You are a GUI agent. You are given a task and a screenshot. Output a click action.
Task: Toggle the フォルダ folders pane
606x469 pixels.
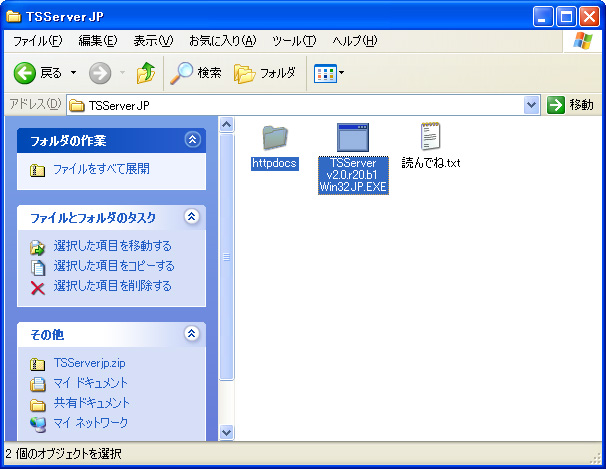(265, 73)
